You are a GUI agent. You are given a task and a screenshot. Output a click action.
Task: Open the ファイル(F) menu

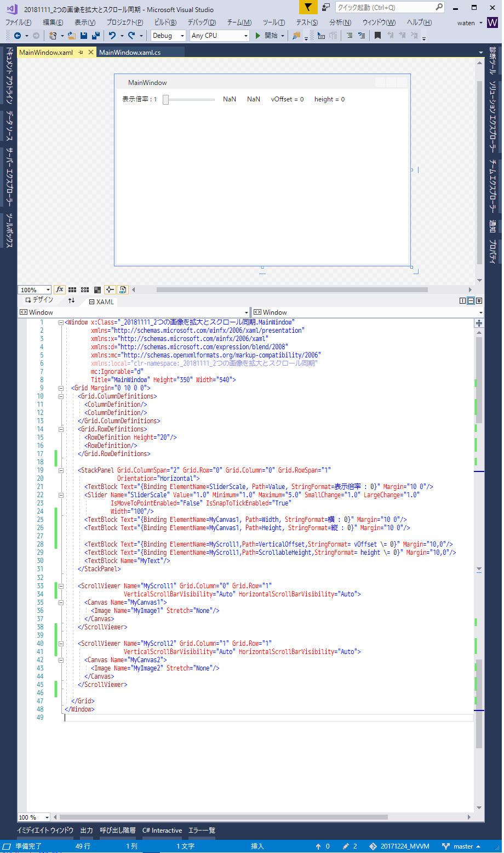coord(18,22)
